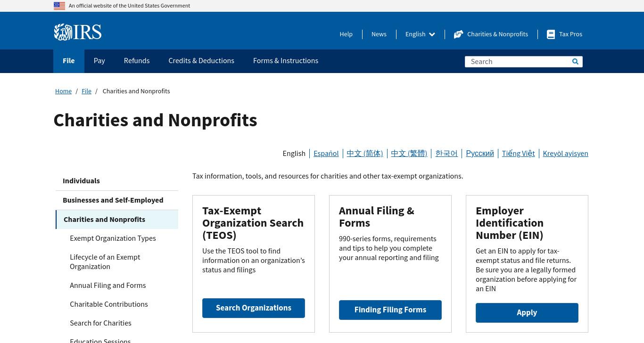This screenshot has width=644, height=343.
Task: Click Tax-Exempt Organization Search (TEOS) heading
Action: pyautogui.click(x=253, y=223)
